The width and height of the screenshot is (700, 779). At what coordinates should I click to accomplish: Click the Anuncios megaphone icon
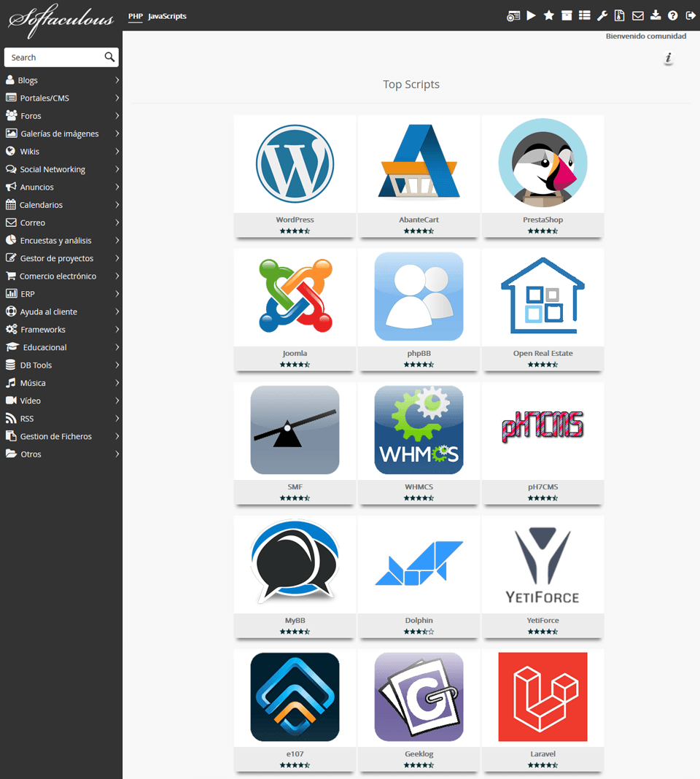[x=11, y=187]
